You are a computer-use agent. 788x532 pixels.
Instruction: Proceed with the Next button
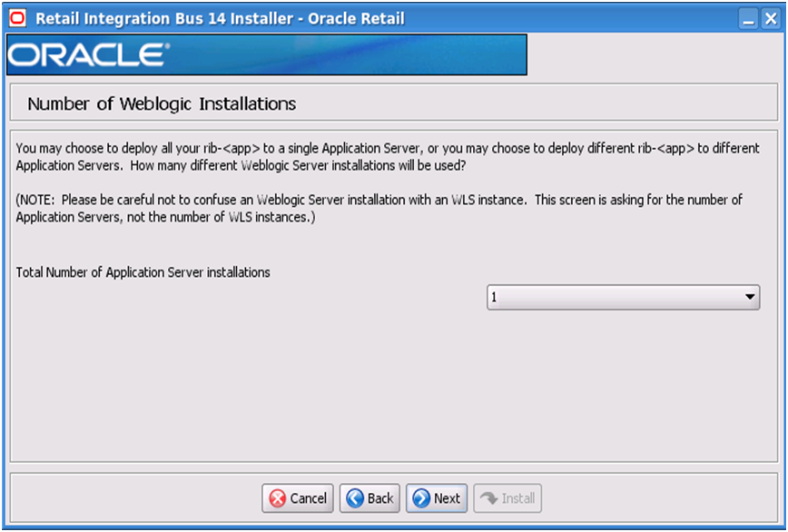(x=436, y=498)
